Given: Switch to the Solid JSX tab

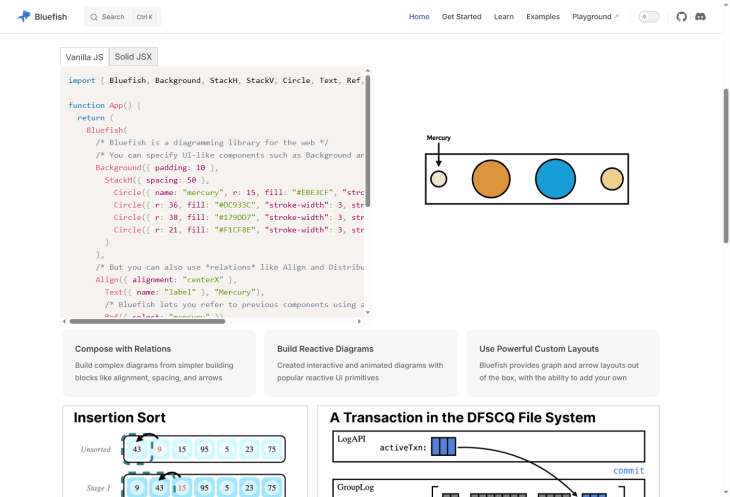Looking at the screenshot, I should click(133, 57).
